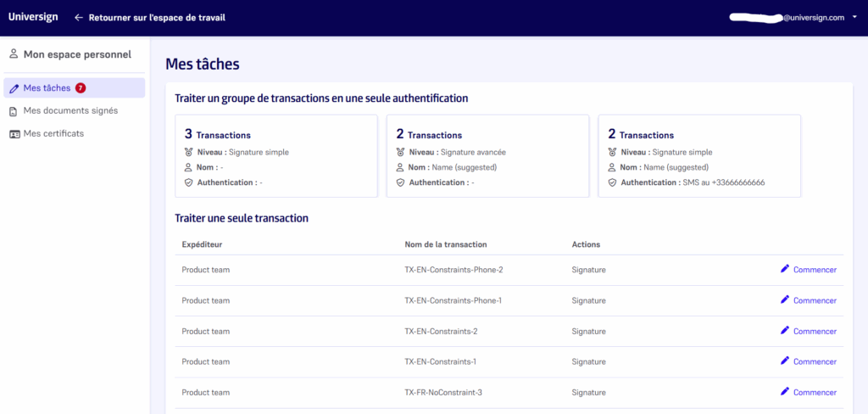Click the pencil icon for TX-FR-NoConstraint-3
868x414 pixels.
click(x=785, y=392)
